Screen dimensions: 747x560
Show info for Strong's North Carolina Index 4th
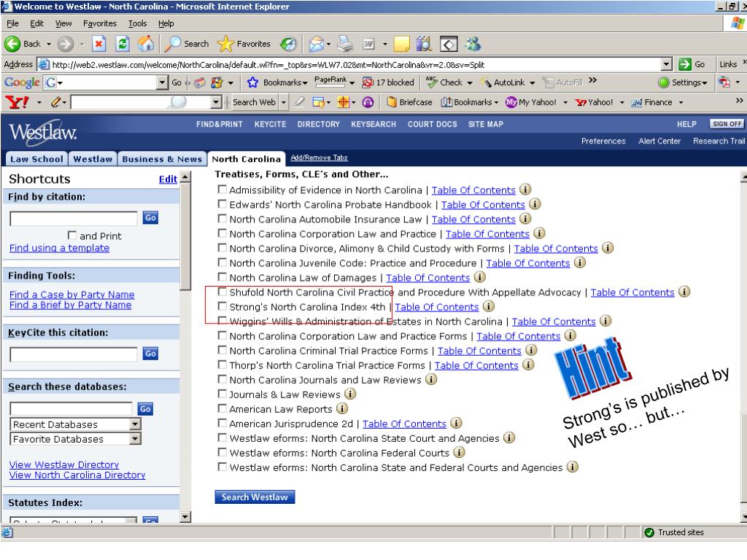pyautogui.click(x=489, y=306)
